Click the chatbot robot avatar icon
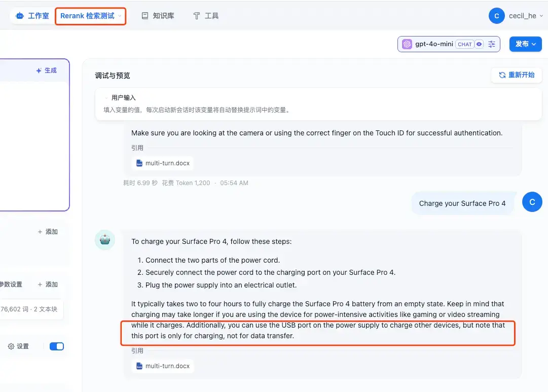548x392 pixels. click(105, 240)
